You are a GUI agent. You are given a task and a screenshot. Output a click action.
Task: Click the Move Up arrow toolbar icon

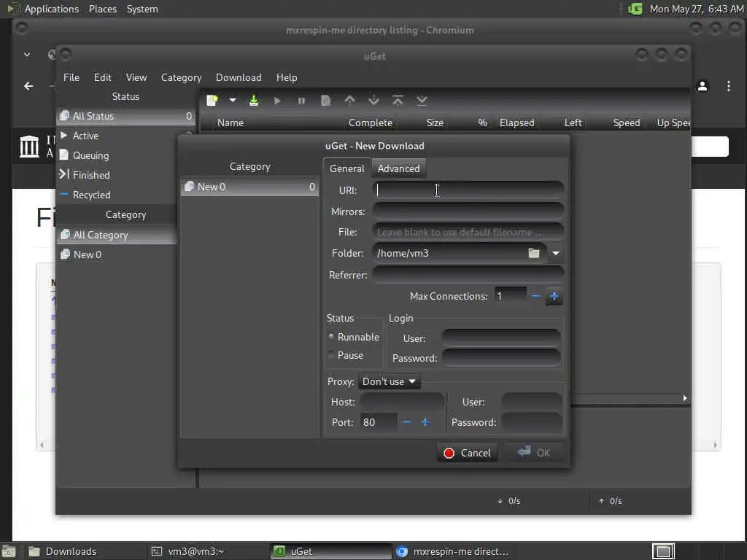click(x=349, y=101)
